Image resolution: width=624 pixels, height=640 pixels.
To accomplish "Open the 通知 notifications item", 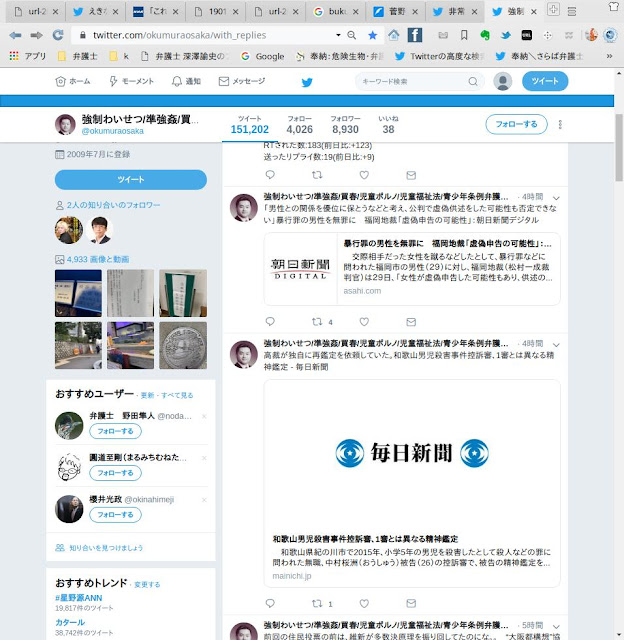I will pyautogui.click(x=186, y=81).
